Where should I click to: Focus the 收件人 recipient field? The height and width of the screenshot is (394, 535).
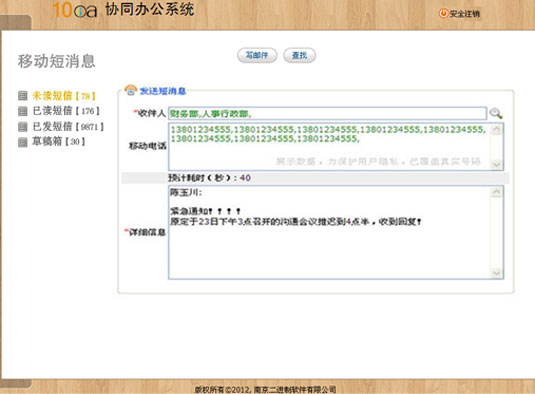[x=327, y=113]
